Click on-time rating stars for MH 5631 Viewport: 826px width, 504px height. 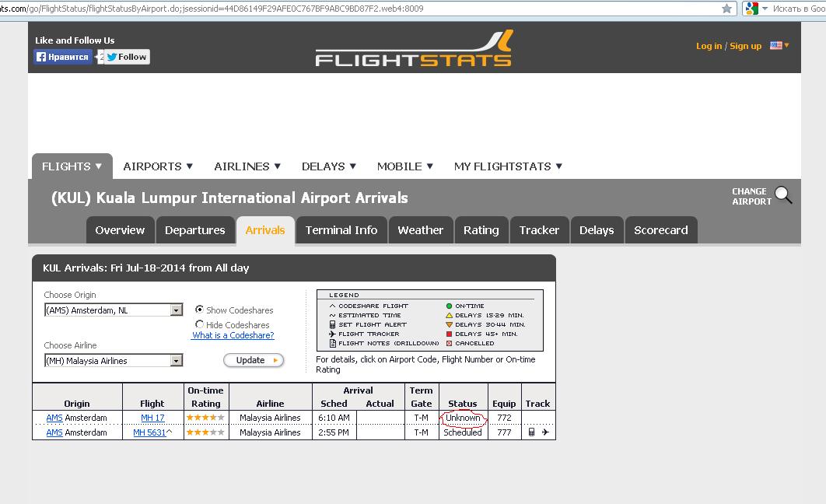click(205, 432)
